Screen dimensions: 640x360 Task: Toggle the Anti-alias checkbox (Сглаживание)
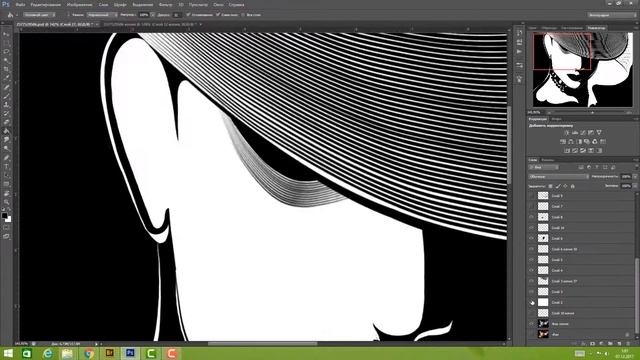click(189, 15)
